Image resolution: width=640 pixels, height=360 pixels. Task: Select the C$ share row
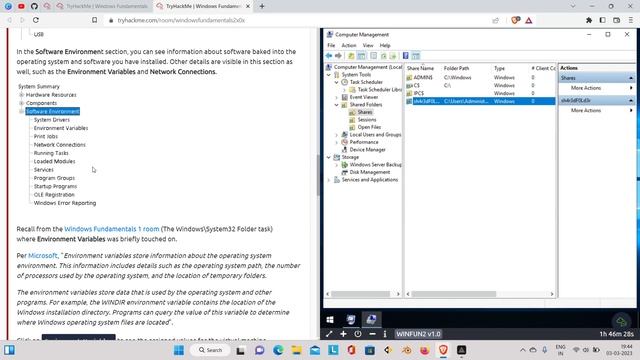pos(480,85)
